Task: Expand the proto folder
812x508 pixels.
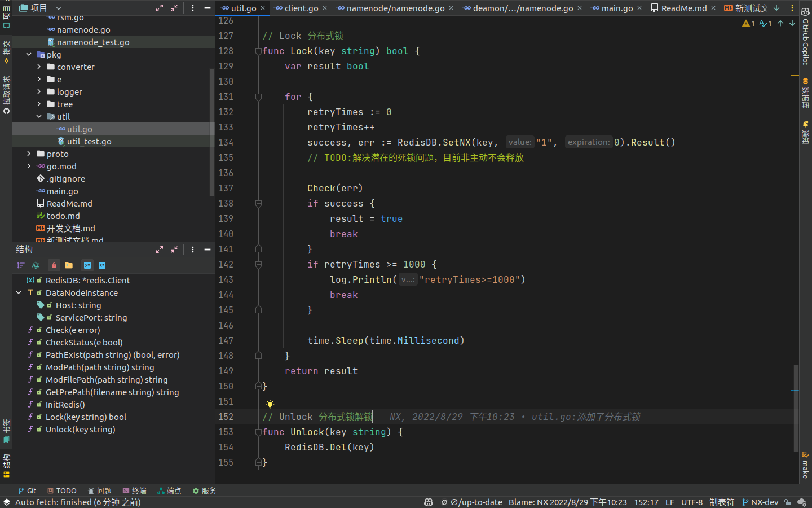Action: [x=29, y=154]
